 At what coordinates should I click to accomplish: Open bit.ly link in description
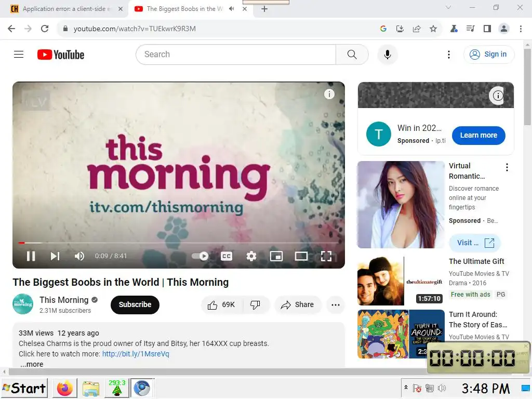136,354
